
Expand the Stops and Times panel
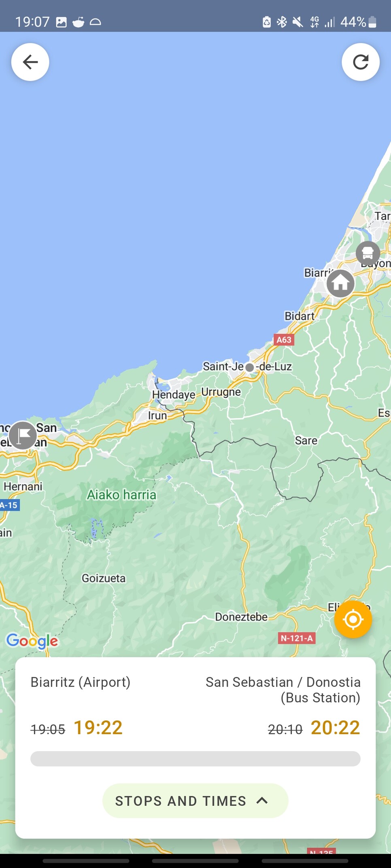click(x=195, y=801)
